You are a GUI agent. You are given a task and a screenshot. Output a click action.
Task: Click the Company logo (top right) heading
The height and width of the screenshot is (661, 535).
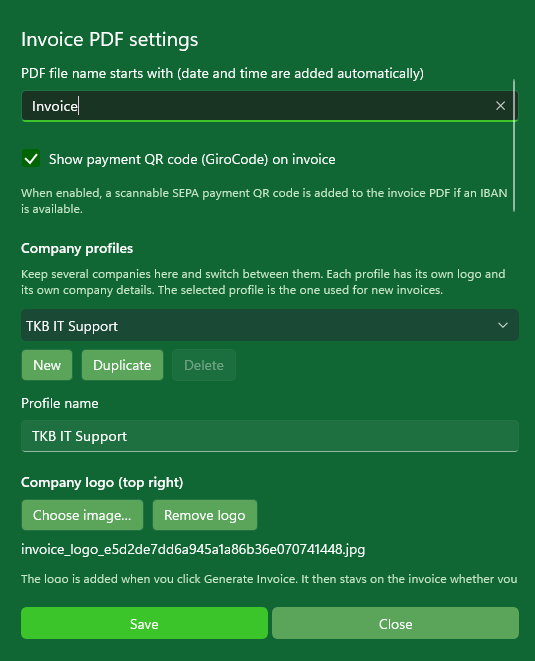tap(102, 482)
